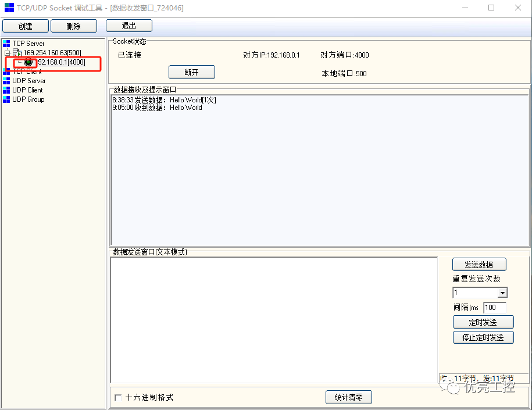Close the Socket tool window
The height and width of the screenshot is (410, 532).
coord(517,8)
